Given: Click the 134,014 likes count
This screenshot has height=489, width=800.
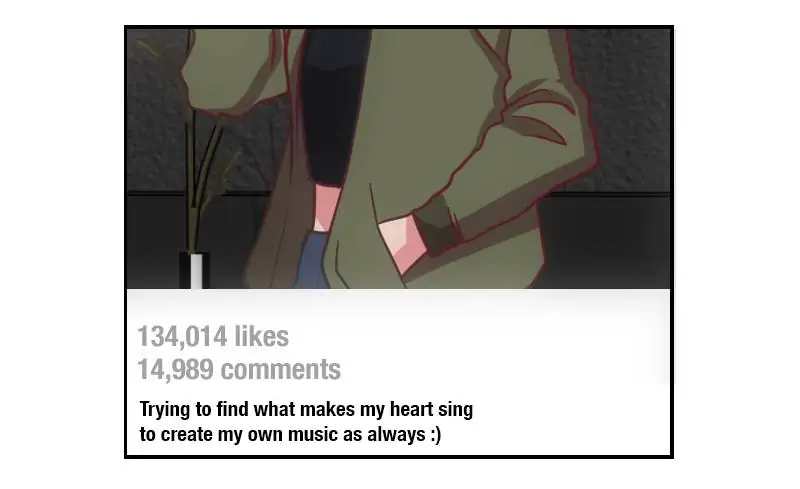Looking at the screenshot, I should tap(213, 336).
